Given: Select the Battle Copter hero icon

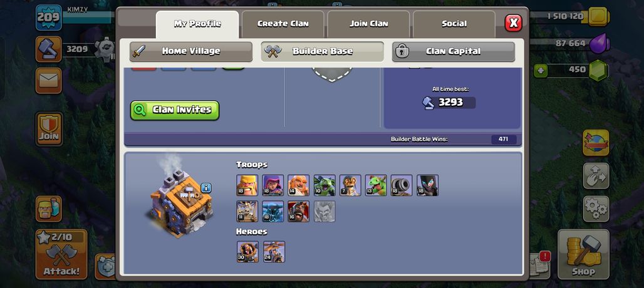Looking at the screenshot, I should 274,252.
